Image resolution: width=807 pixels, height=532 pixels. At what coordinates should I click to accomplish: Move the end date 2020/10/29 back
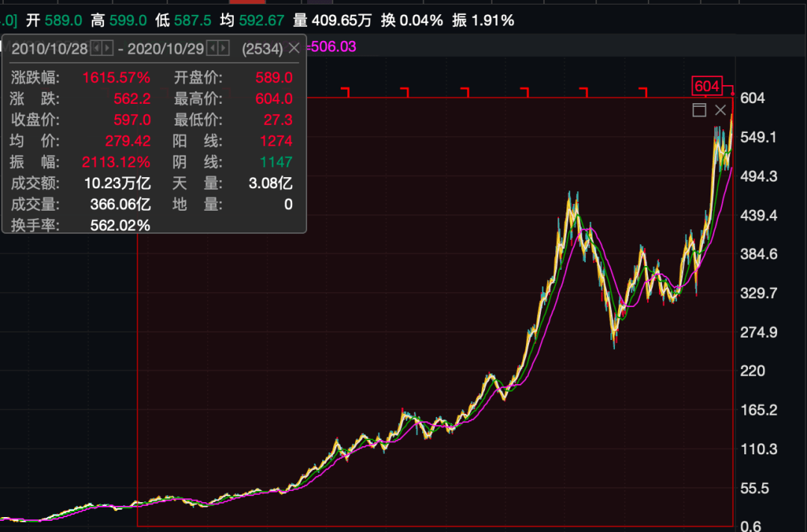(211, 49)
